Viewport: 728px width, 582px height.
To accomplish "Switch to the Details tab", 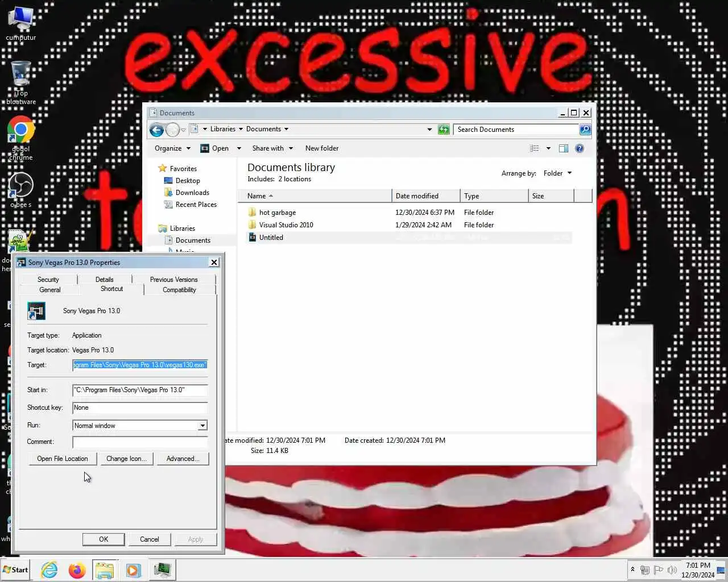I will 105,280.
